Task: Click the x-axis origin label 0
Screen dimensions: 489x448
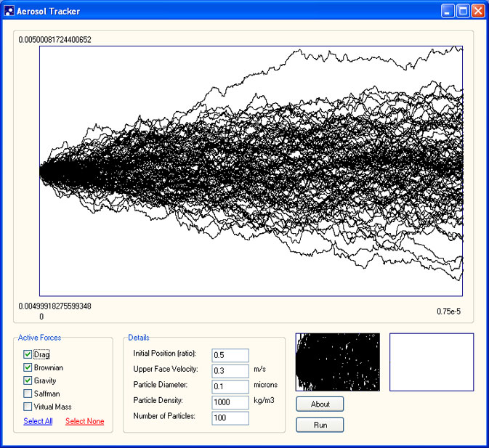Action: tap(41, 317)
